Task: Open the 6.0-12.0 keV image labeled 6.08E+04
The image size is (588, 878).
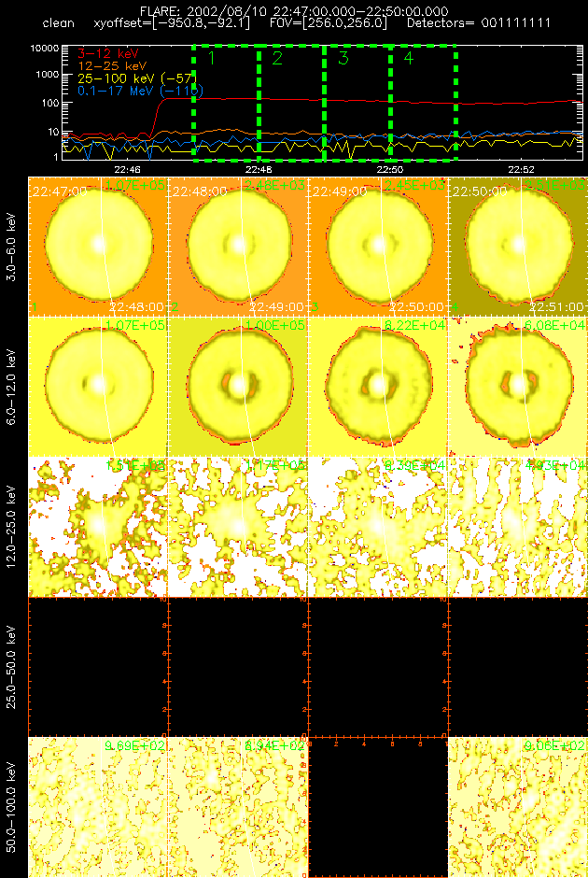Action: click(x=517, y=387)
